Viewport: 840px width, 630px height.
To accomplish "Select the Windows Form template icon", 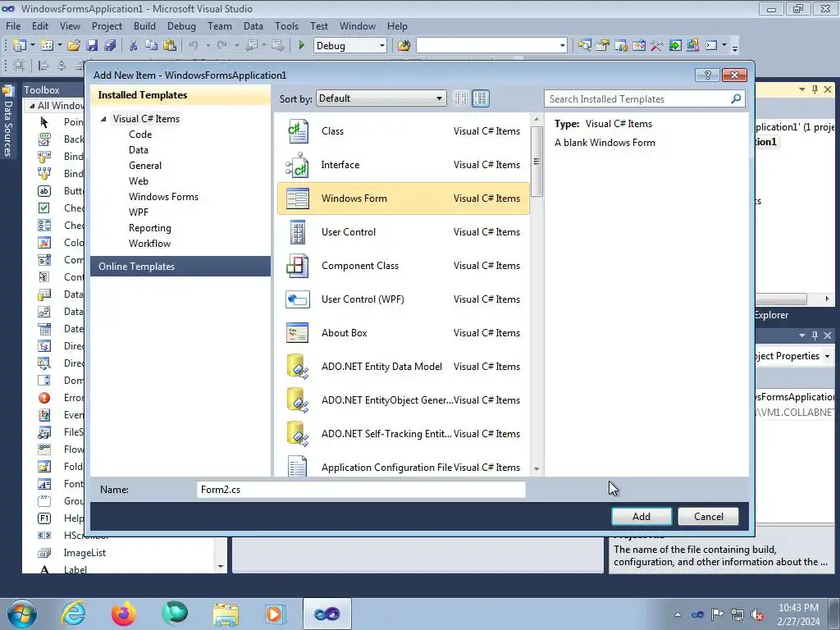I will pos(297,199).
